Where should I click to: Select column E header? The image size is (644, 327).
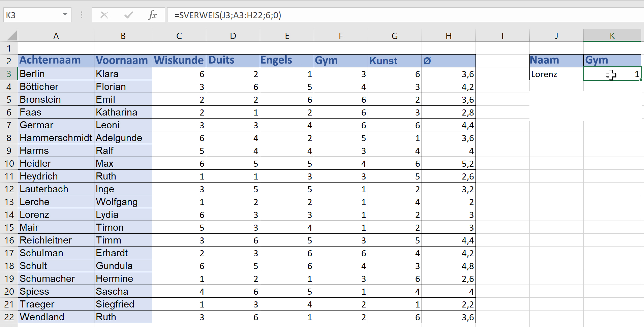(x=287, y=36)
